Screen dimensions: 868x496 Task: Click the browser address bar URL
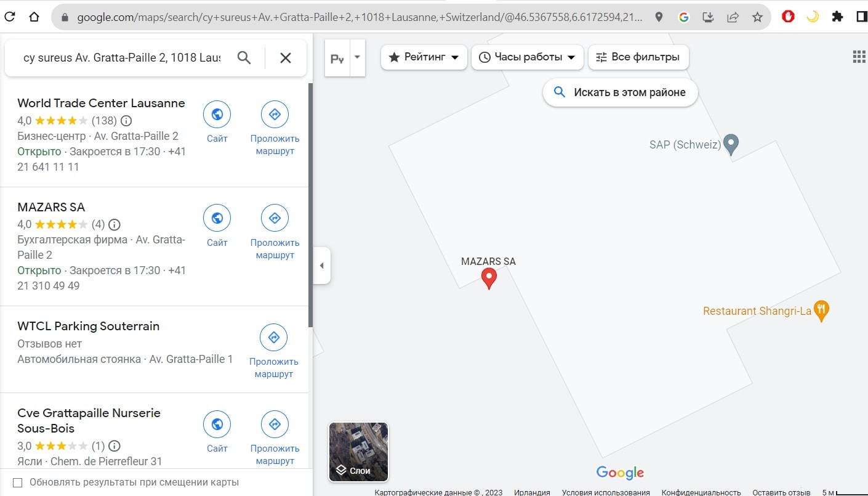coord(361,17)
